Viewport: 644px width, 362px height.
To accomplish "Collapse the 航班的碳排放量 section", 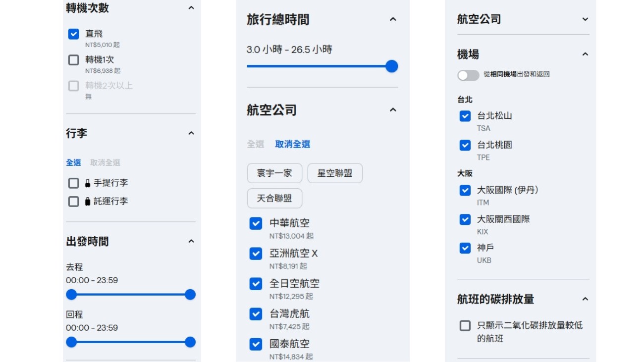I will [585, 299].
